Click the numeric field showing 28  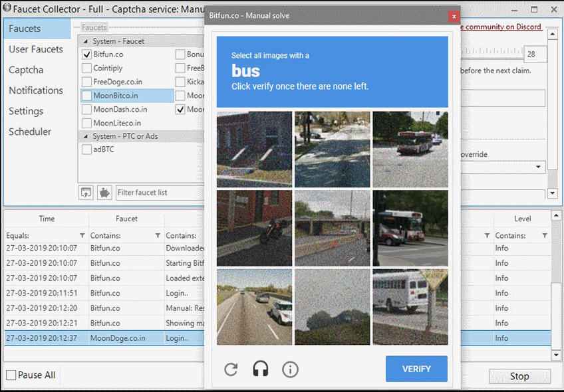(x=535, y=54)
